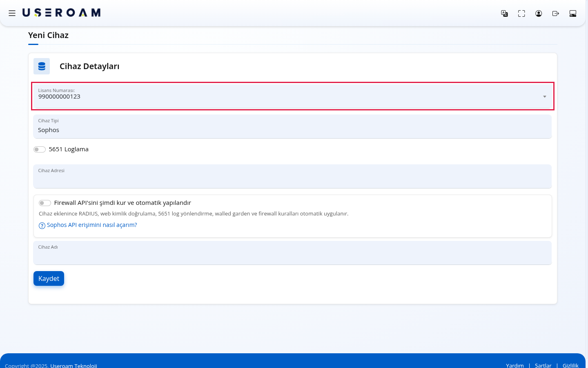
Task: Toggle Firewall API otomatik yapılandır switch
Action: coord(45,203)
